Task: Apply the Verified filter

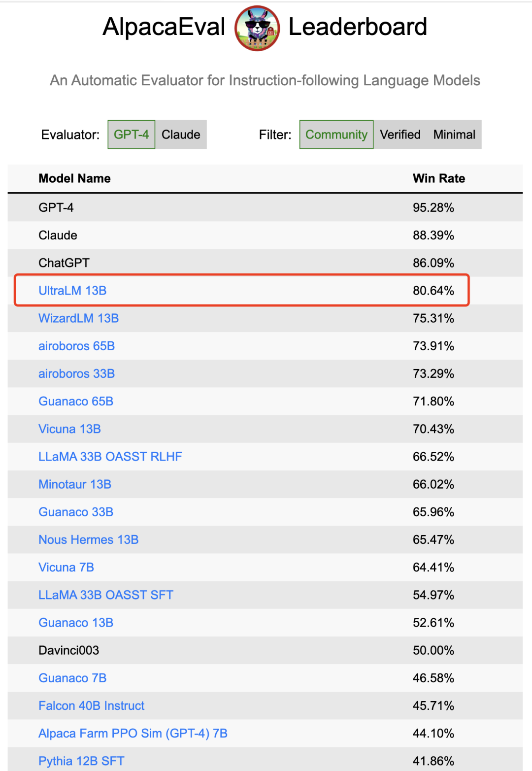Action: tap(400, 134)
